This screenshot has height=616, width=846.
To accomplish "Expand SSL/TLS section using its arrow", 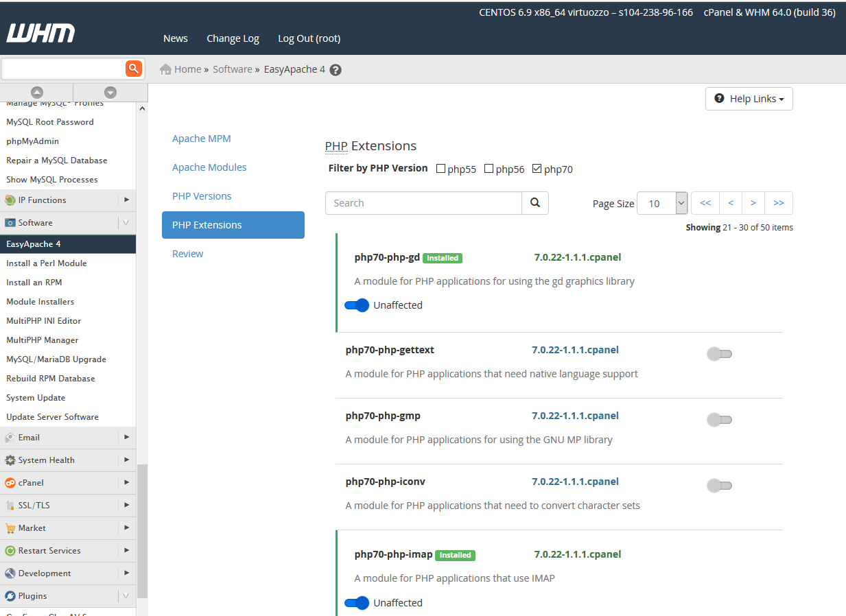I will coord(126,506).
